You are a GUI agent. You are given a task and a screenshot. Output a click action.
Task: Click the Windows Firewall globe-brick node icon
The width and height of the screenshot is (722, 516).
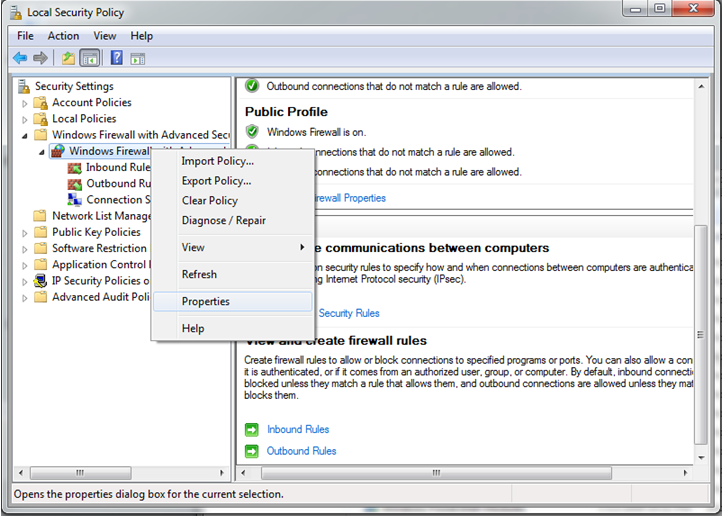click(58, 151)
